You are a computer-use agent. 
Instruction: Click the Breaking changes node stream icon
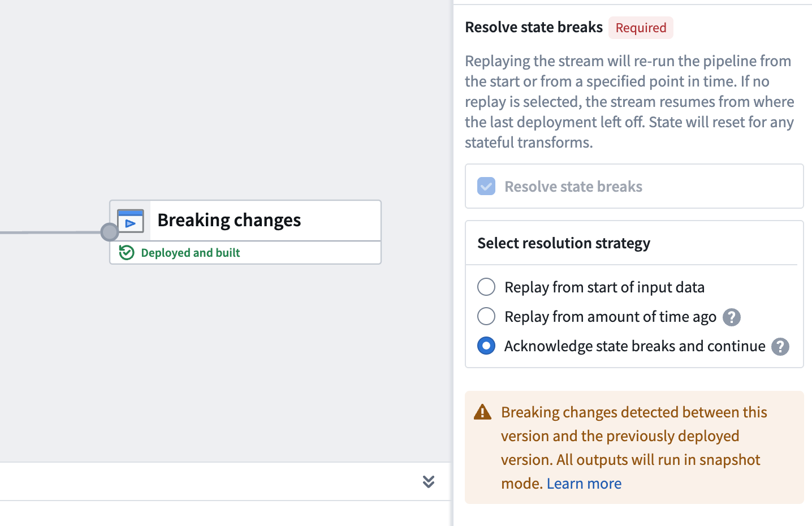131,221
